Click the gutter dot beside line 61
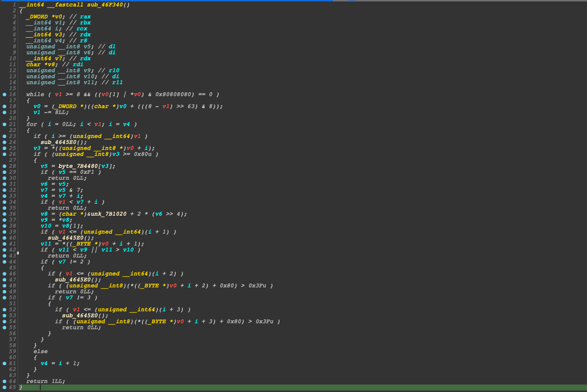The image size is (587, 392). pos(4,364)
